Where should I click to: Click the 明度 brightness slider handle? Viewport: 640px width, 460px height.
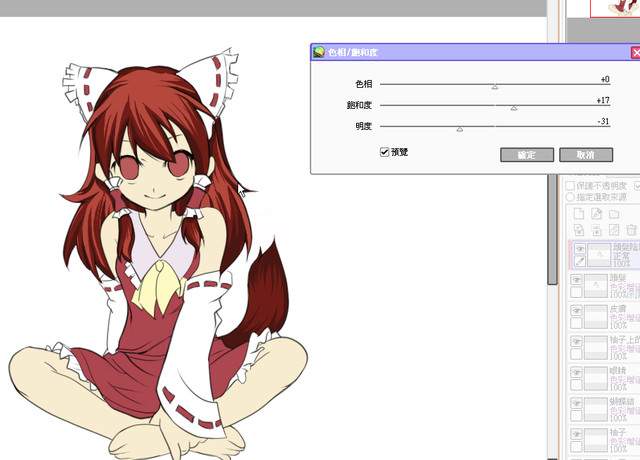click(460, 129)
